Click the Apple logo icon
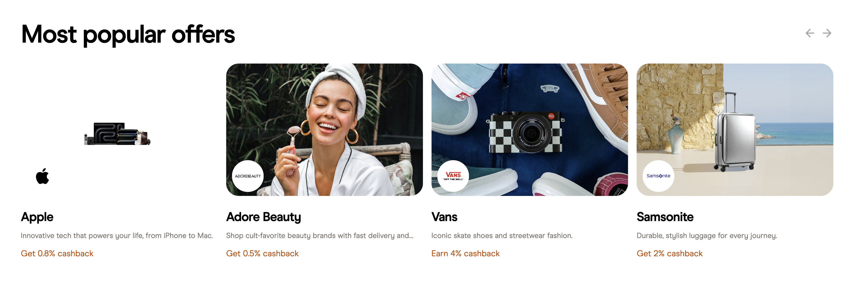Image resolution: width=868 pixels, height=305 pixels. 42,176
